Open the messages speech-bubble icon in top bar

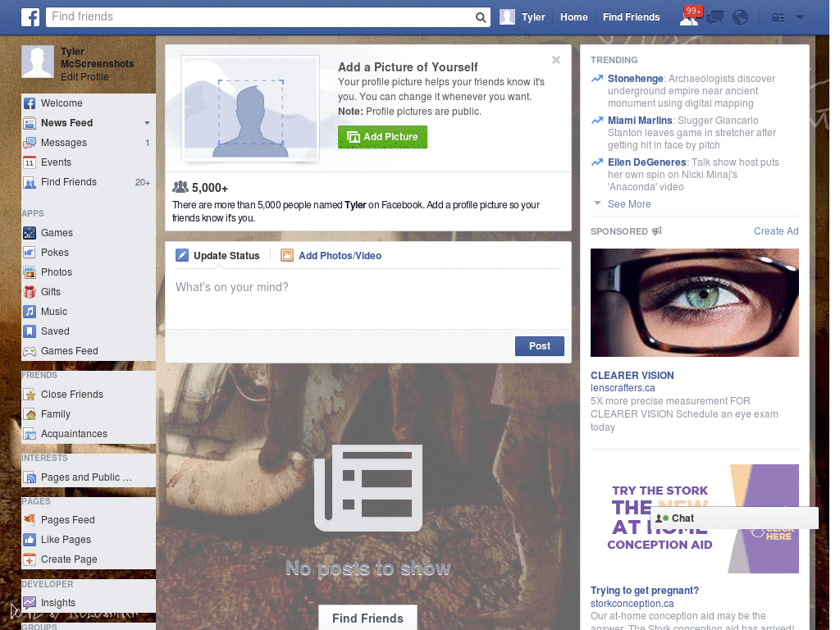click(x=714, y=18)
